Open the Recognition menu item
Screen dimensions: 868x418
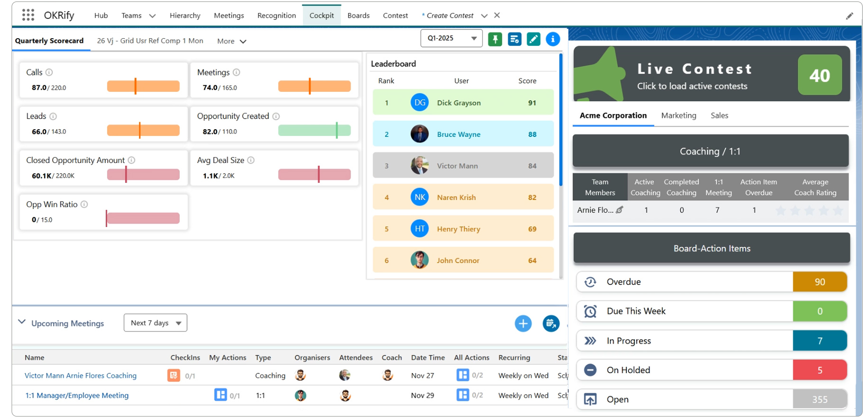point(276,15)
